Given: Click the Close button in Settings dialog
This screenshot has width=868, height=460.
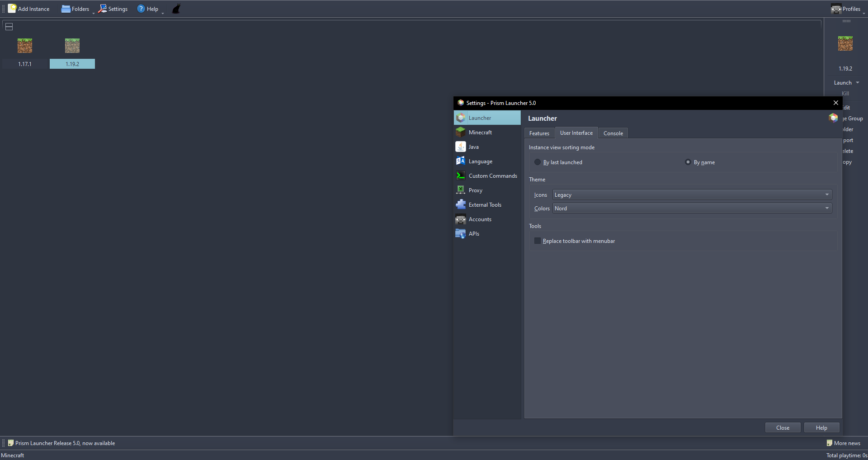Looking at the screenshot, I should [783, 427].
